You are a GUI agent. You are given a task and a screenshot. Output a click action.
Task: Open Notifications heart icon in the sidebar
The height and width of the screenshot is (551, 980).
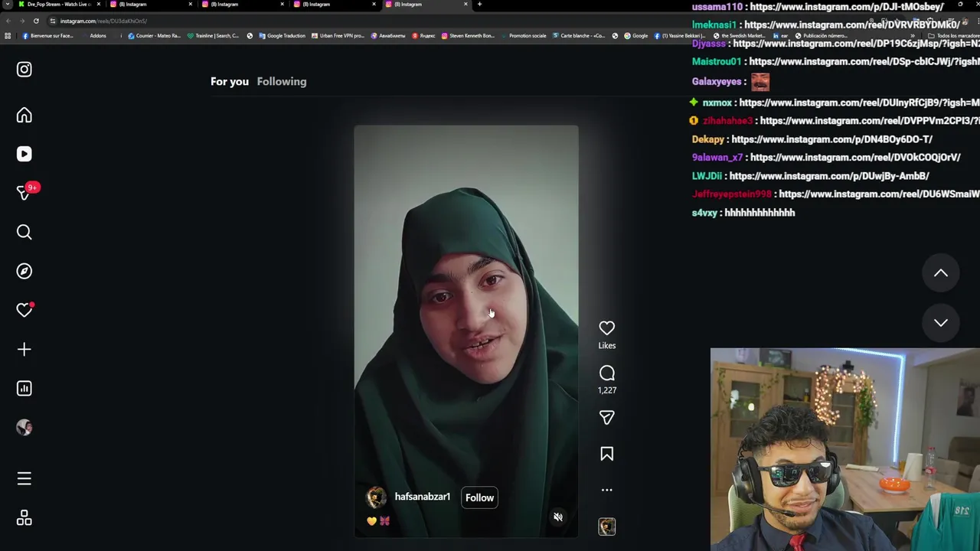coord(24,310)
